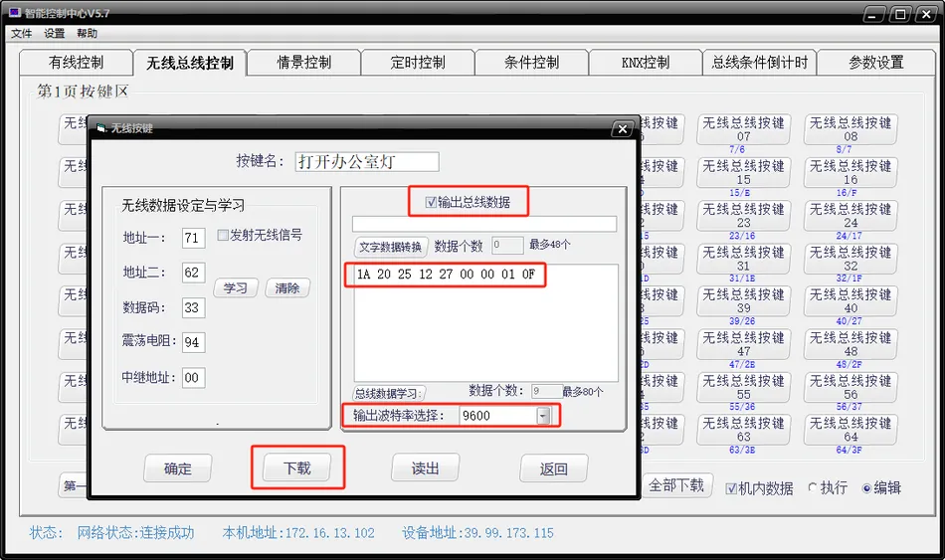The width and height of the screenshot is (945, 560).
Task: Click the 地址二 input field
Action: pos(193,273)
